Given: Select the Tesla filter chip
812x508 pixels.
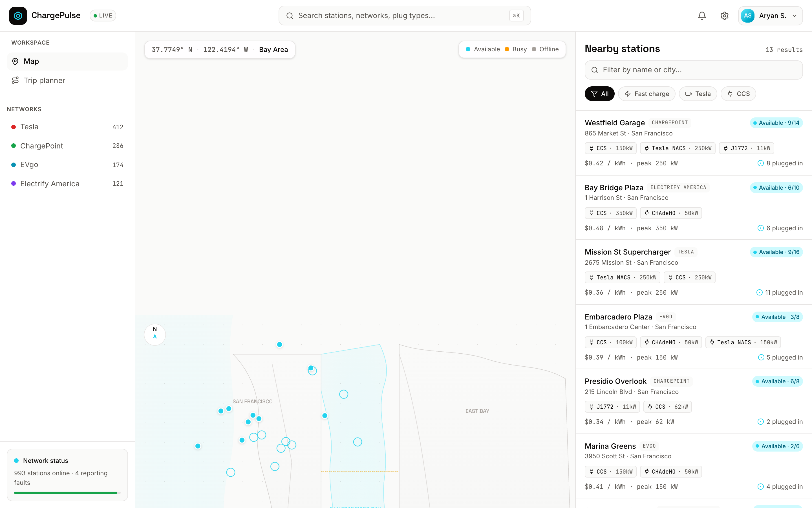Looking at the screenshot, I should (698, 94).
